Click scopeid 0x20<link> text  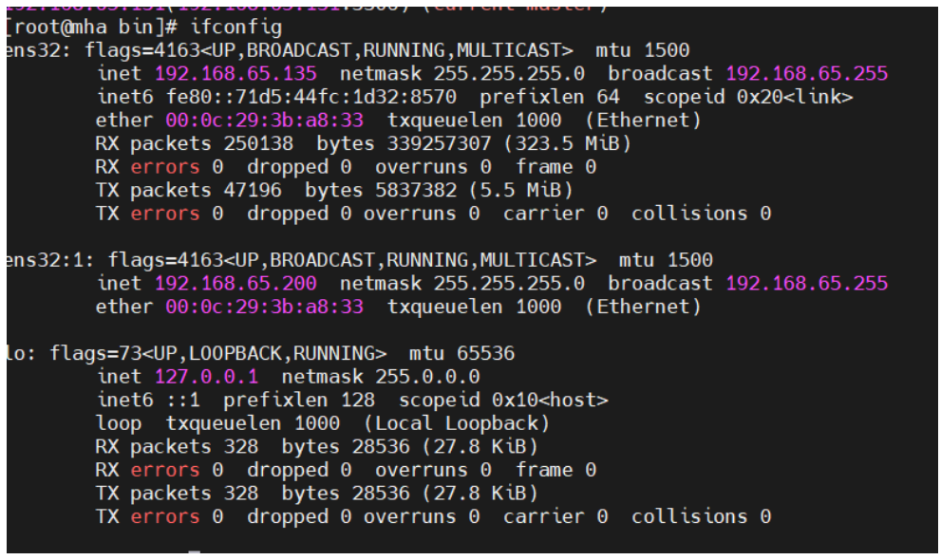748,97
